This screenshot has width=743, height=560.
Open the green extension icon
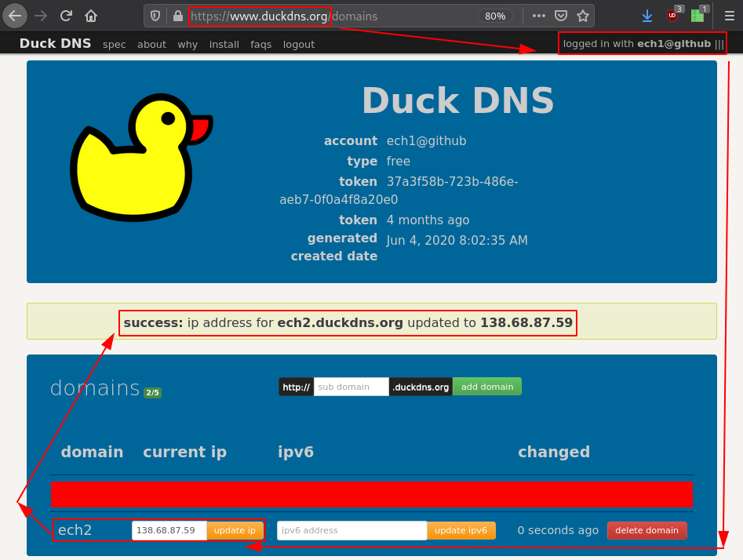pyautogui.click(x=698, y=15)
